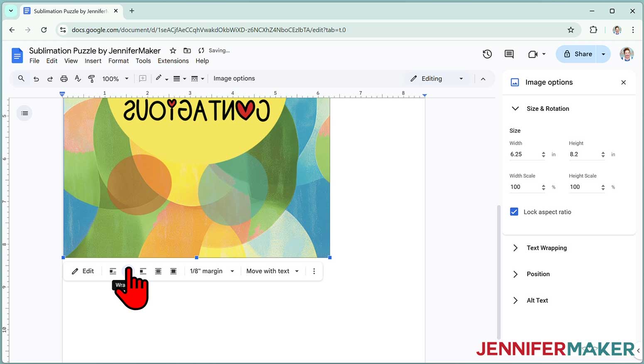Click the Height Scale input field
Image resolution: width=644 pixels, height=364 pixels.
click(584, 187)
